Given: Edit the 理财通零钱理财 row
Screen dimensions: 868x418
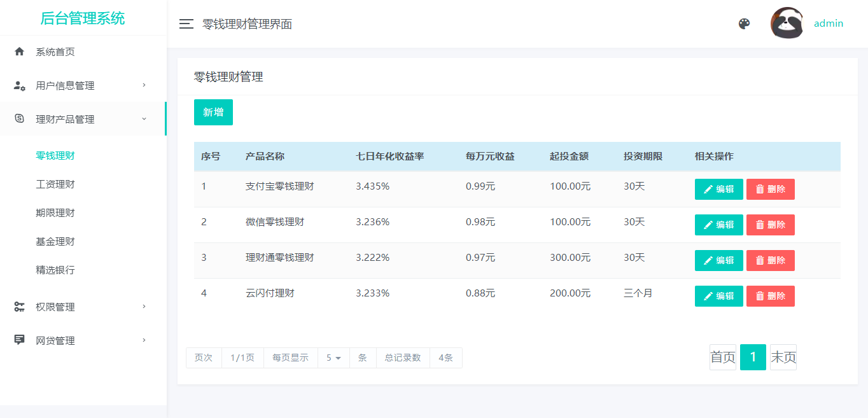Looking at the screenshot, I should point(718,260).
